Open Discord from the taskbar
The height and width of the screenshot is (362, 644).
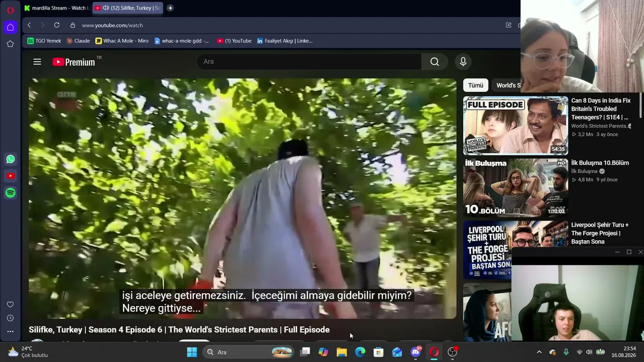416,352
